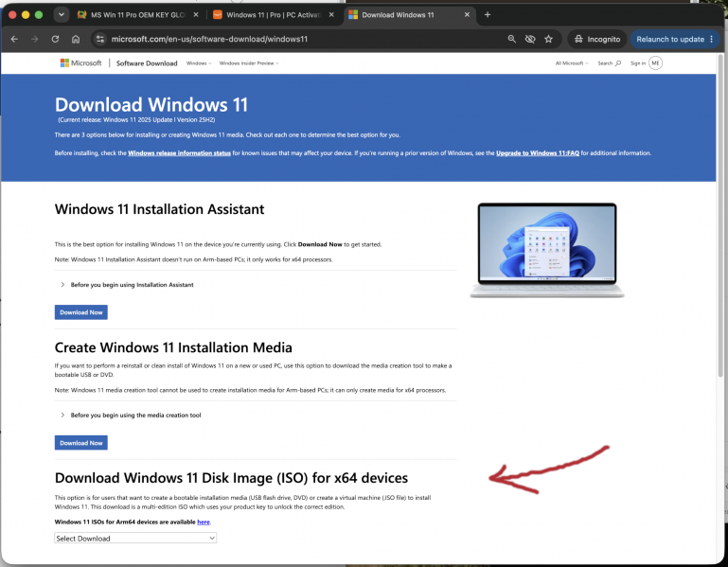Click the Create Windows 11 Installation Media heading

[x=173, y=347]
